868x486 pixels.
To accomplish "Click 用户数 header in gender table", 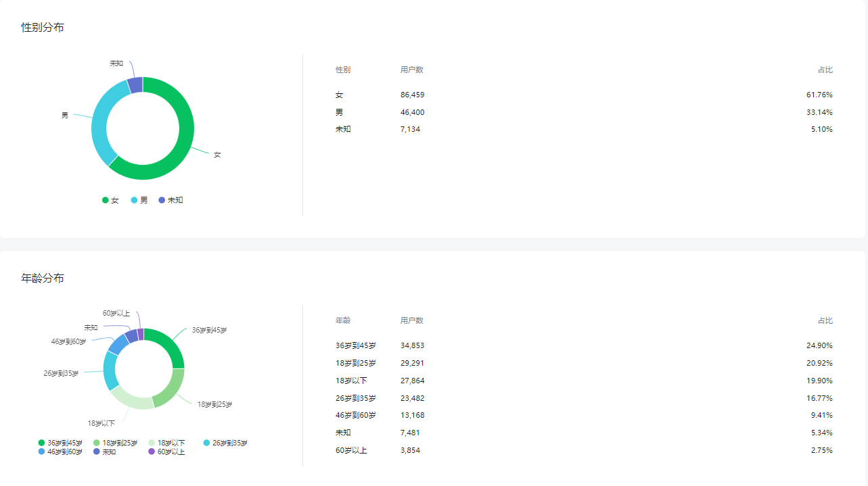I will coord(412,70).
